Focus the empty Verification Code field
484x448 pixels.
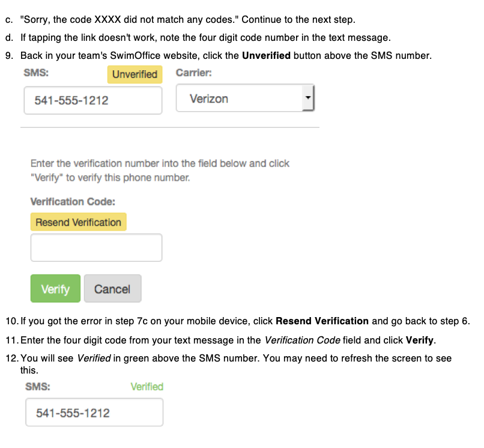96,247
